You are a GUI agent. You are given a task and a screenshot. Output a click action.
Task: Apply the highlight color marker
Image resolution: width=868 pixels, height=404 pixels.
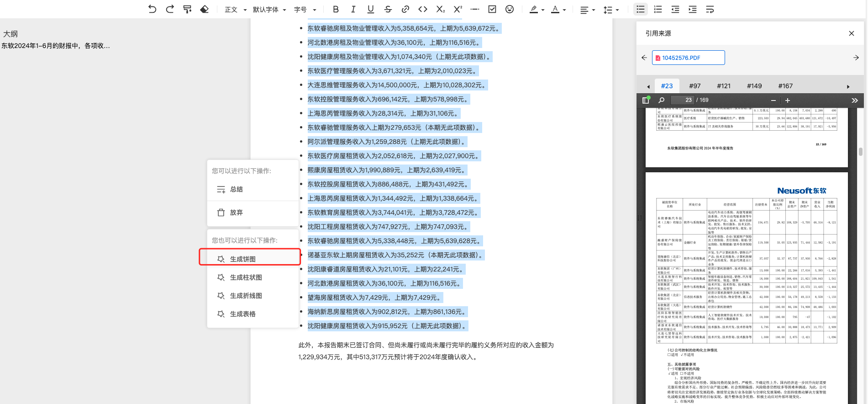pyautogui.click(x=533, y=9)
